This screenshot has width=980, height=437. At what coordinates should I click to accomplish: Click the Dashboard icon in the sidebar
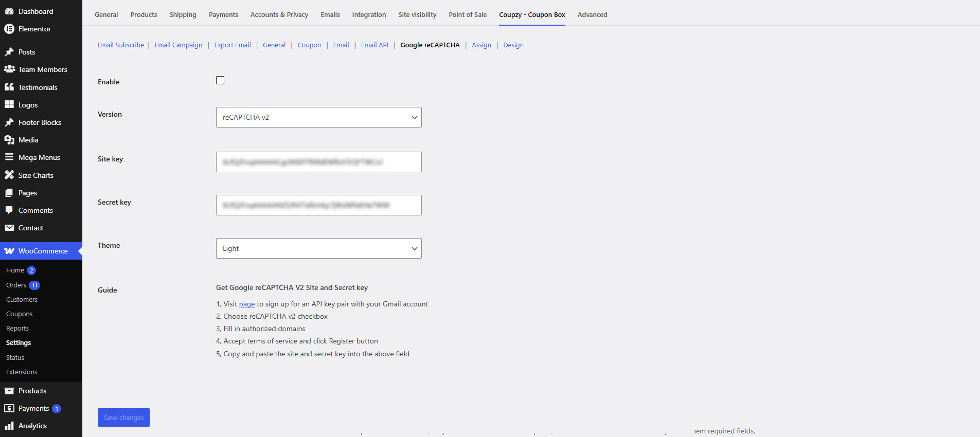(9, 11)
